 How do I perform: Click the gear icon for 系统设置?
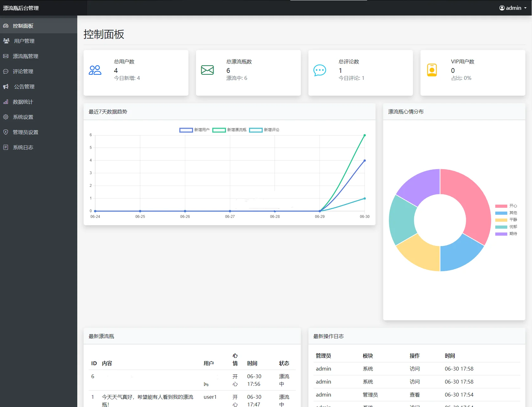6,117
